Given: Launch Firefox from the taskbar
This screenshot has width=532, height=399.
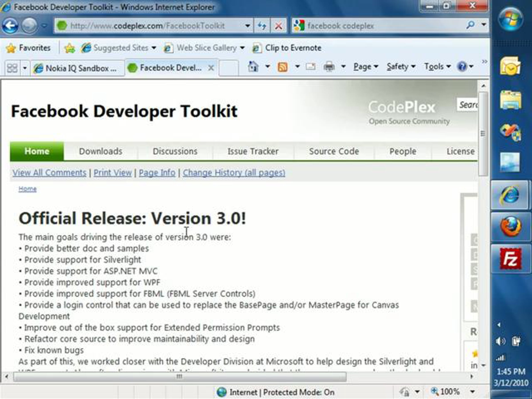Looking at the screenshot, I should click(x=510, y=227).
